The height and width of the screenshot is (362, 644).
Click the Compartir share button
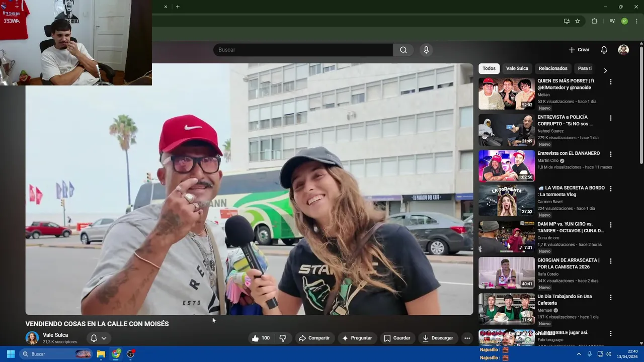pyautogui.click(x=314, y=338)
